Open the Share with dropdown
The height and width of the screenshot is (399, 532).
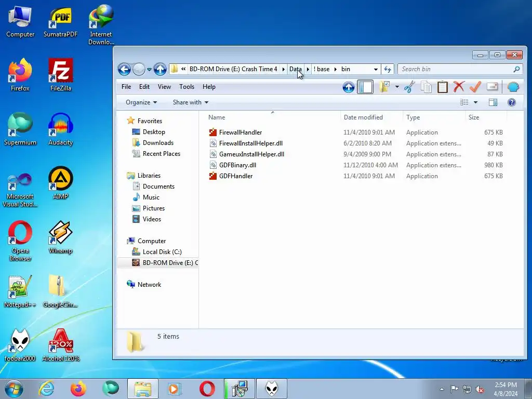tap(190, 102)
